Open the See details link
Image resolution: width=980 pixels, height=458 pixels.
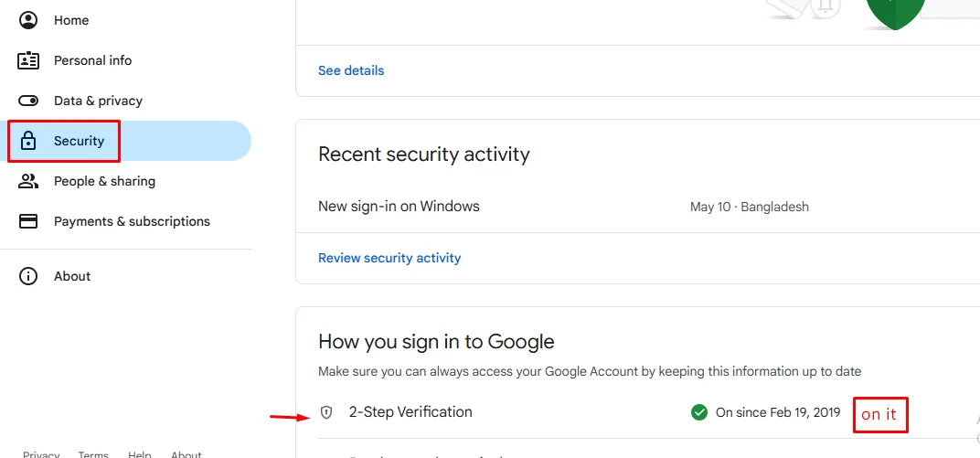[x=351, y=70]
